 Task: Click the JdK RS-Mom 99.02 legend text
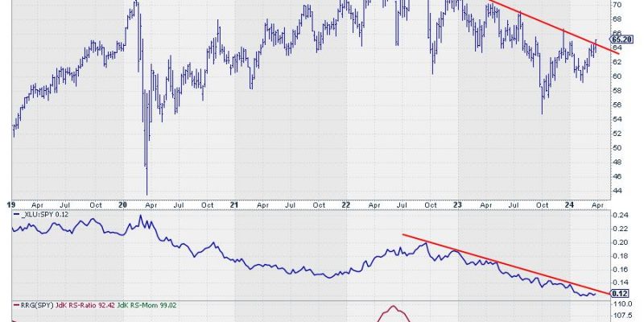146,305
